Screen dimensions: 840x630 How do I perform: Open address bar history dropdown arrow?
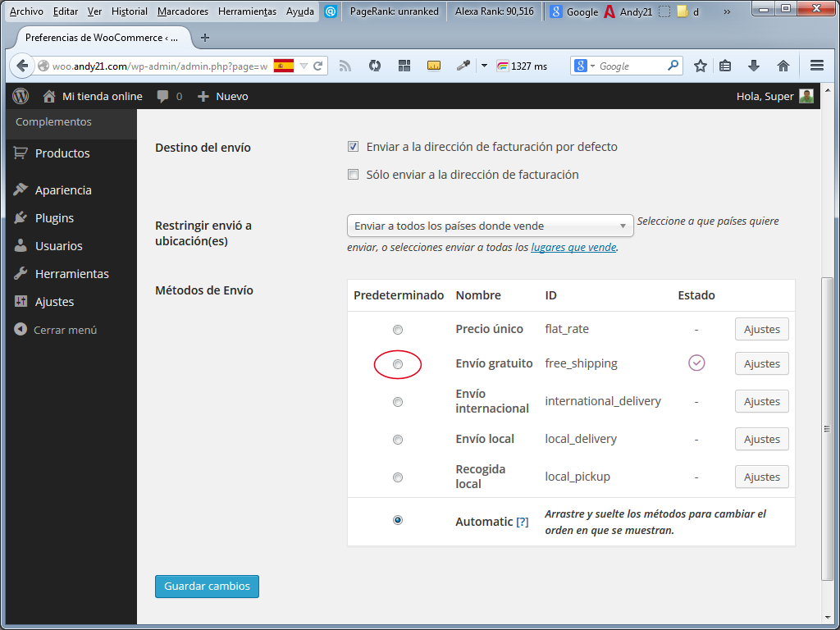pos(304,66)
